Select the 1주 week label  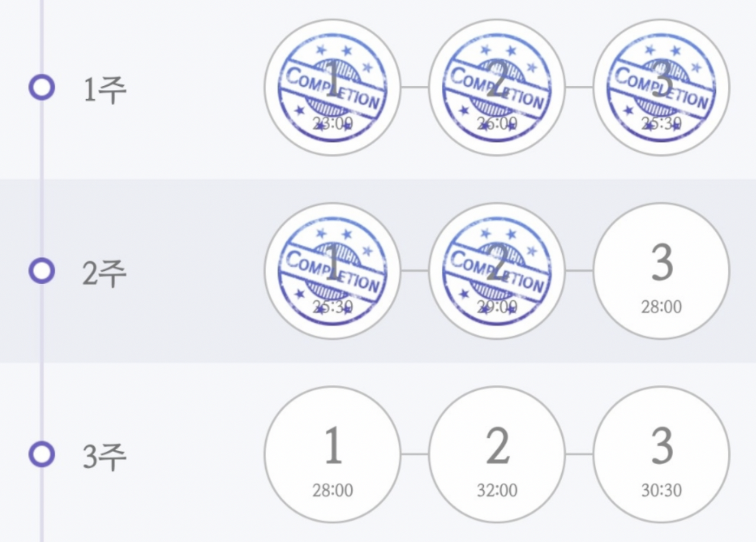point(105,91)
